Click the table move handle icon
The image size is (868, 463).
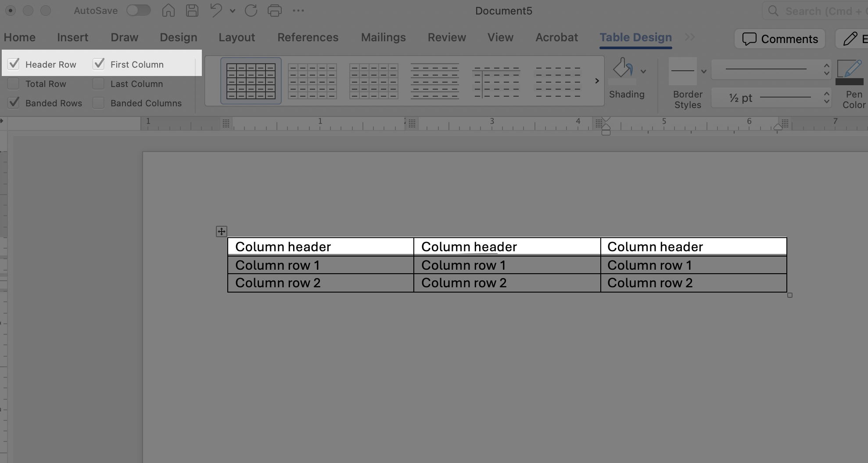tap(222, 231)
